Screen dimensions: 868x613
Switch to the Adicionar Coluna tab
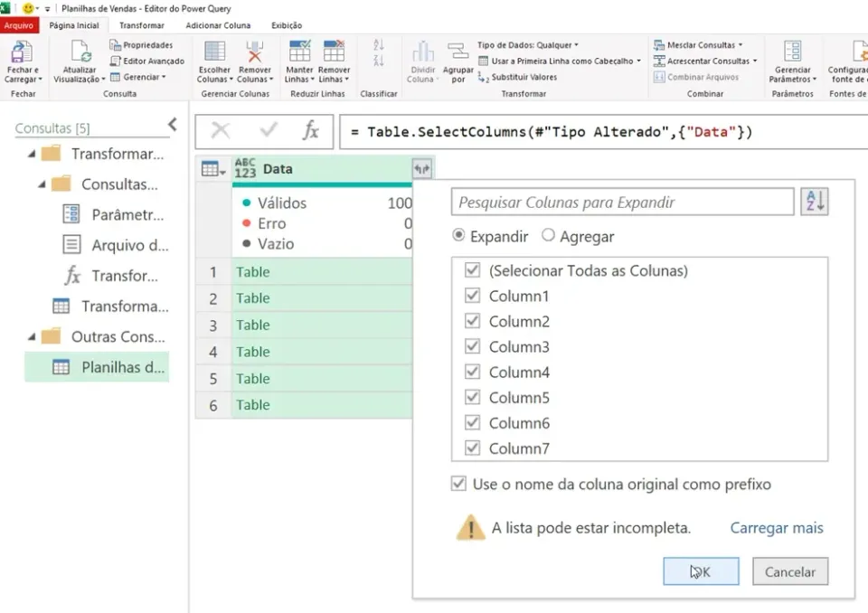click(x=218, y=25)
